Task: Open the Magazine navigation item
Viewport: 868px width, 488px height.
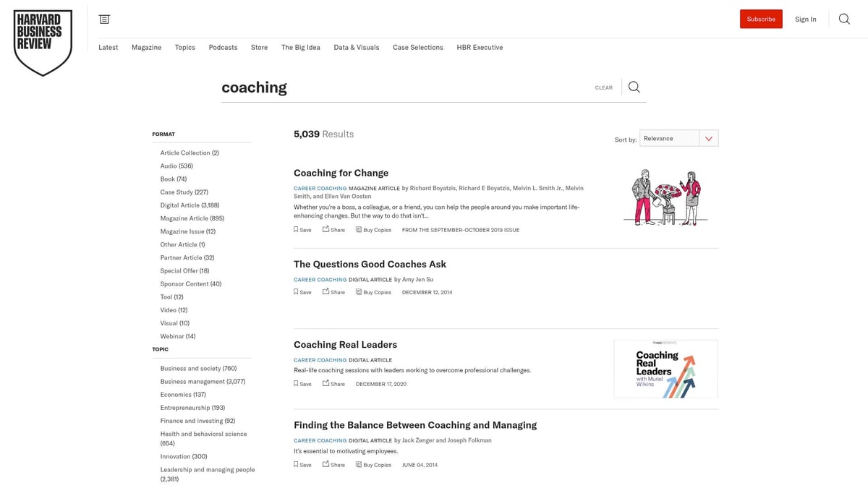Action: [x=146, y=47]
